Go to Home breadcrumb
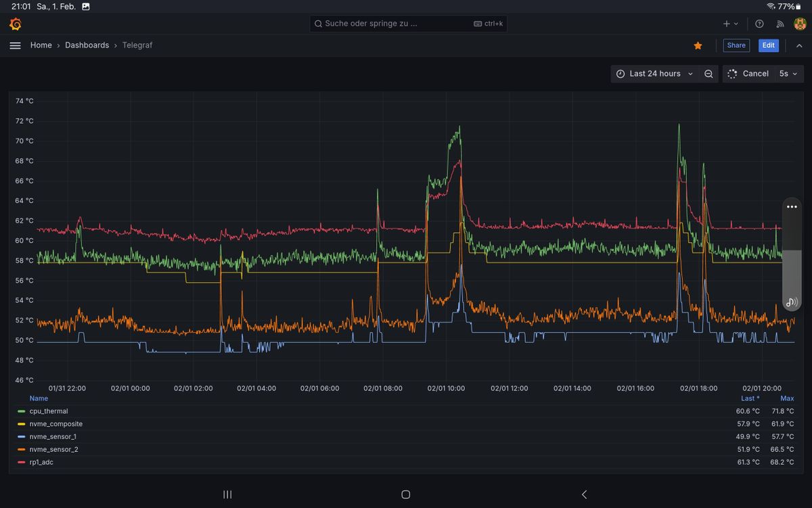Viewport: 812px width, 508px height. (x=41, y=45)
